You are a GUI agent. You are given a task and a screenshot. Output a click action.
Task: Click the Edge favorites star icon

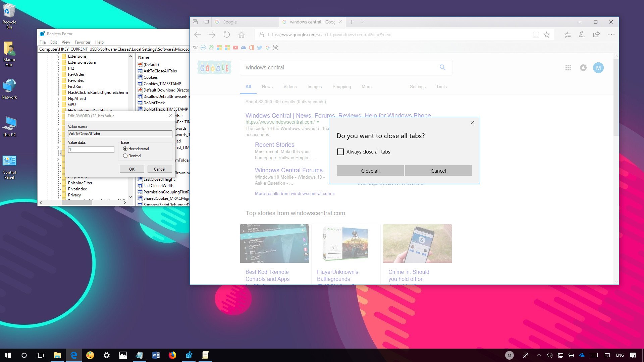pos(547,35)
